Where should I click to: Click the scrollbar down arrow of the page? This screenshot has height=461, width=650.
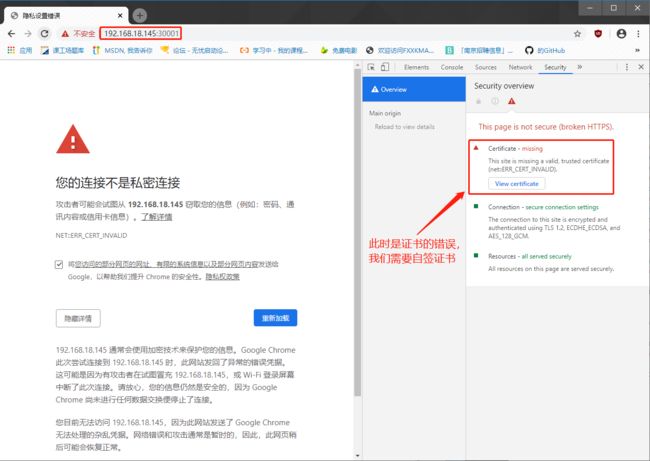click(358, 456)
